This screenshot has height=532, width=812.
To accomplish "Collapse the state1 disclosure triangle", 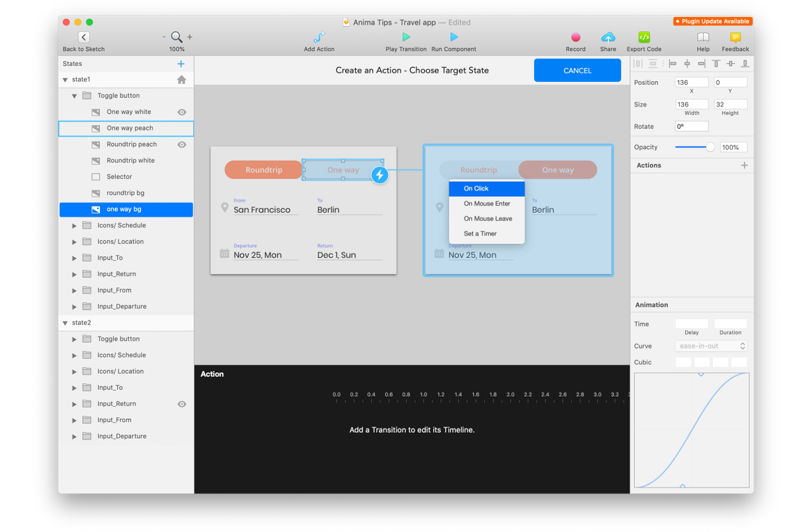I will tap(65, 80).
